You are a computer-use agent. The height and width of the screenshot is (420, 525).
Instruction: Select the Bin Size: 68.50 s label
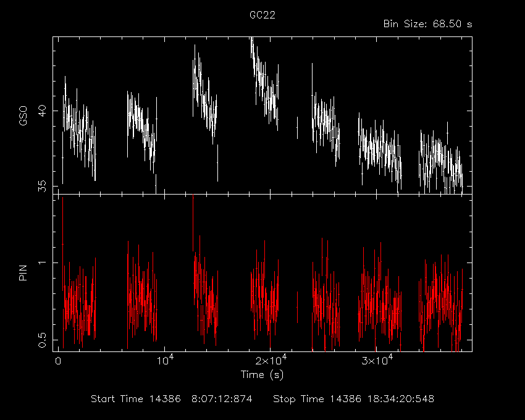click(x=427, y=24)
